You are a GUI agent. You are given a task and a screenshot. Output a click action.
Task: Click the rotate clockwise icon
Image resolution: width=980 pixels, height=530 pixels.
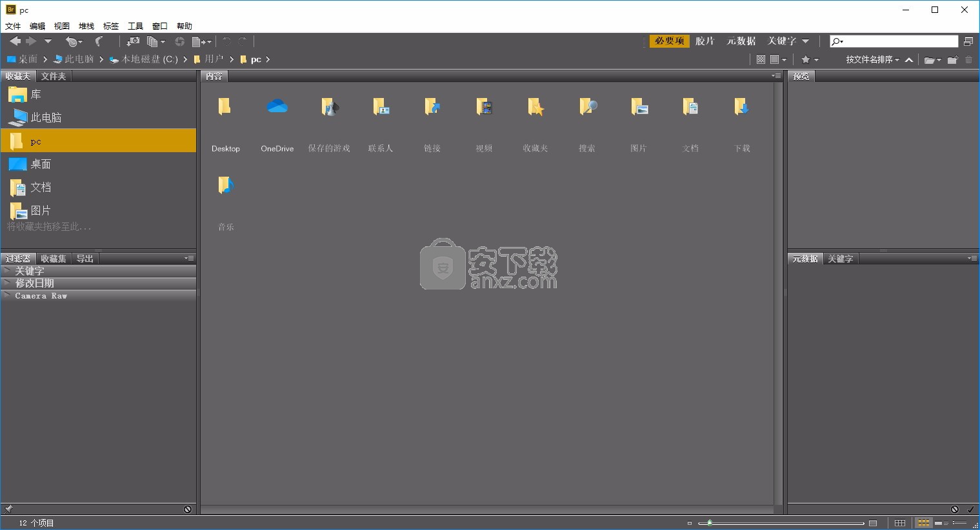243,41
